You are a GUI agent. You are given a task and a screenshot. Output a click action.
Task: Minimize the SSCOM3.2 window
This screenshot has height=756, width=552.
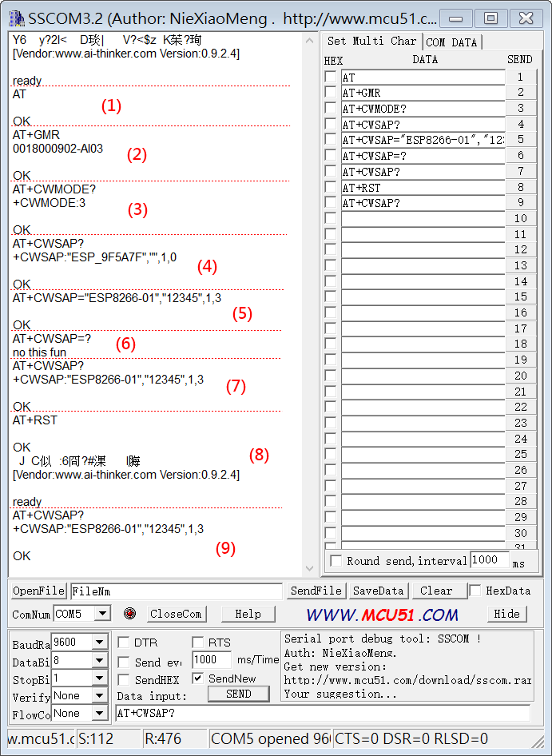click(x=456, y=18)
